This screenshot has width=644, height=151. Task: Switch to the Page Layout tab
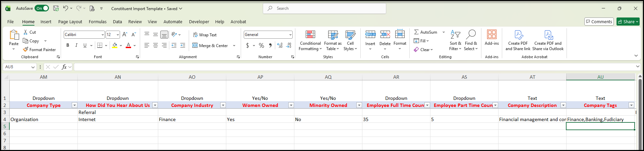tap(70, 22)
